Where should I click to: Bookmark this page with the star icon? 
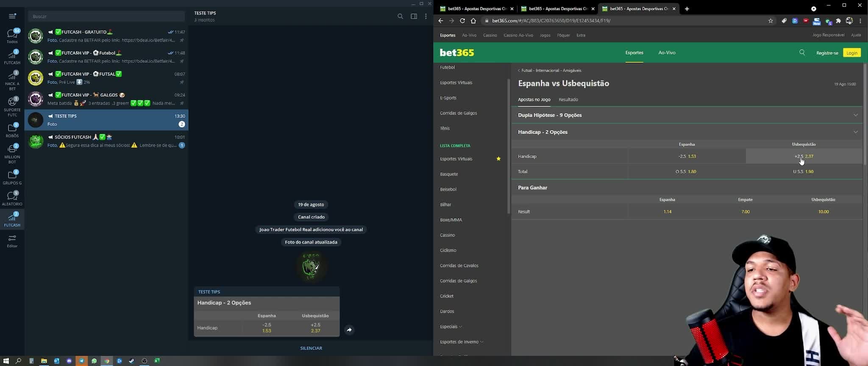[771, 21]
